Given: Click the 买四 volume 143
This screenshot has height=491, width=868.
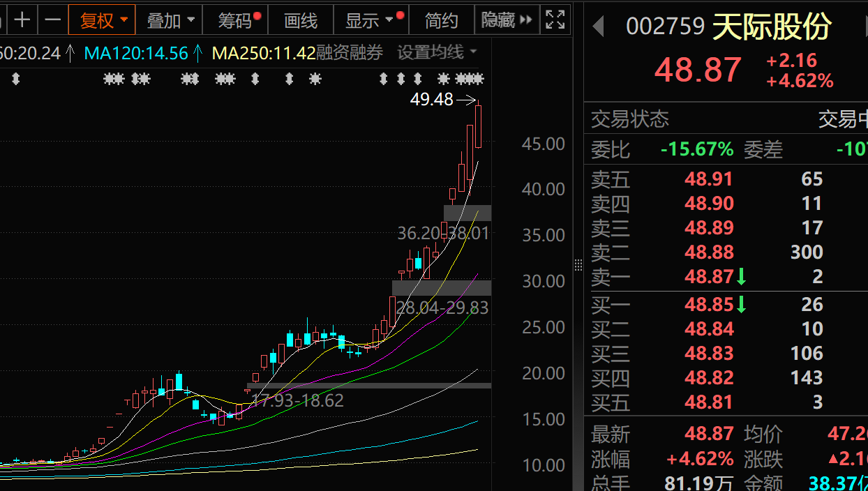Looking at the screenshot, I should [x=807, y=378].
